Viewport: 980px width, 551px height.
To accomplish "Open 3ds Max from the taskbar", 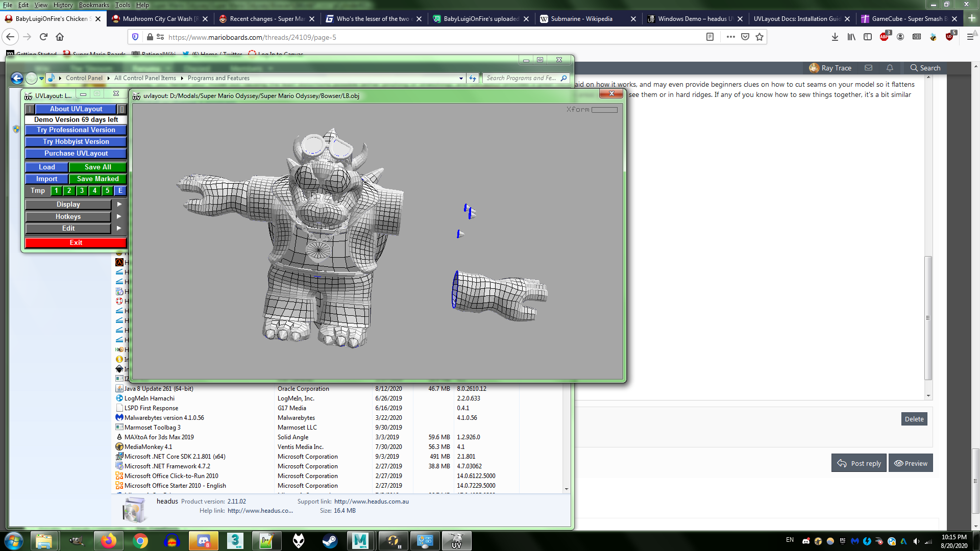I will [x=235, y=541].
